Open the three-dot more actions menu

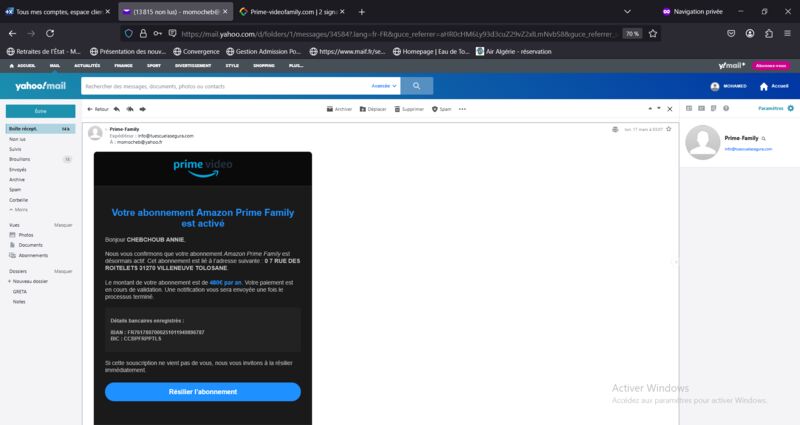point(462,109)
